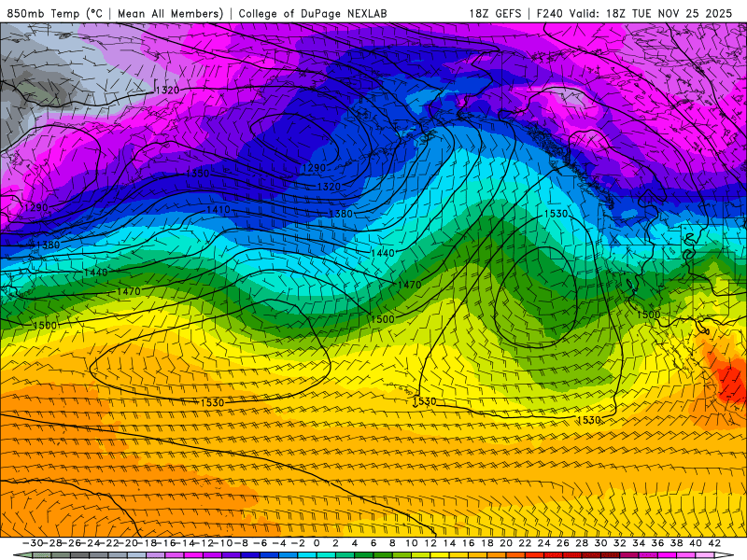The height and width of the screenshot is (560, 747).
Task: Click the 1350 contour label
Action: [x=197, y=174]
